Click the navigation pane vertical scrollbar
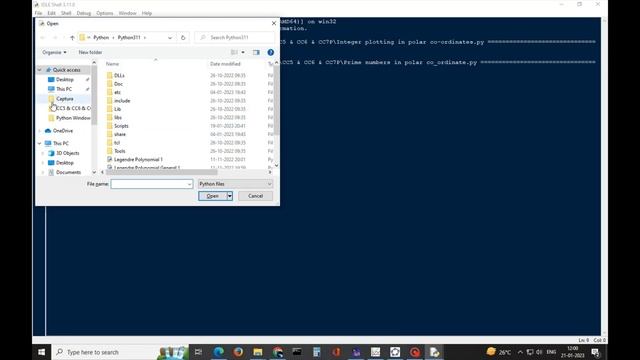This screenshot has width=640, height=360. coord(94,96)
